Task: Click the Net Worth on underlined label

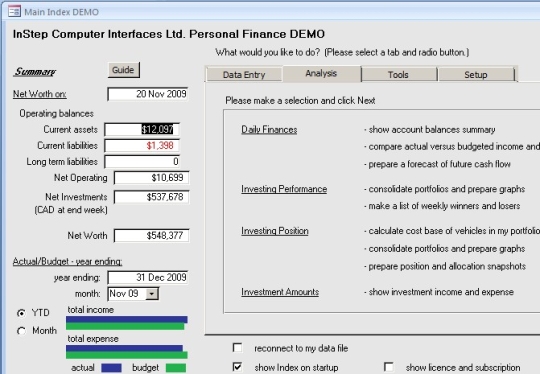Action: 40,94
